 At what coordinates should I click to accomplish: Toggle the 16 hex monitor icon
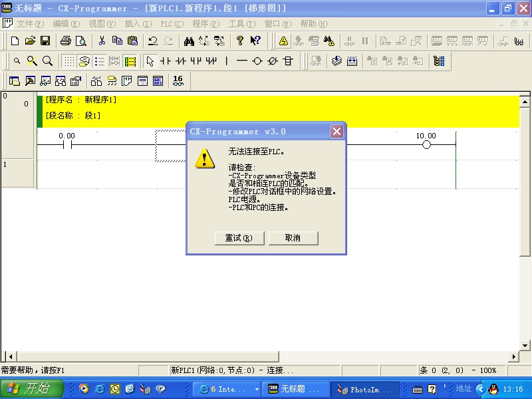pos(178,80)
